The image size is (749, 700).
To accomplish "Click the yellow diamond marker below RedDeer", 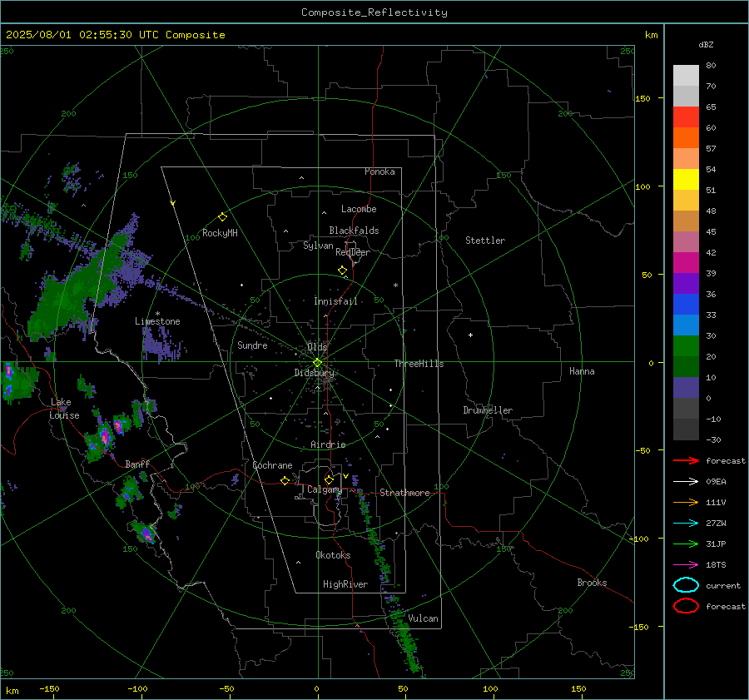I will tap(343, 271).
